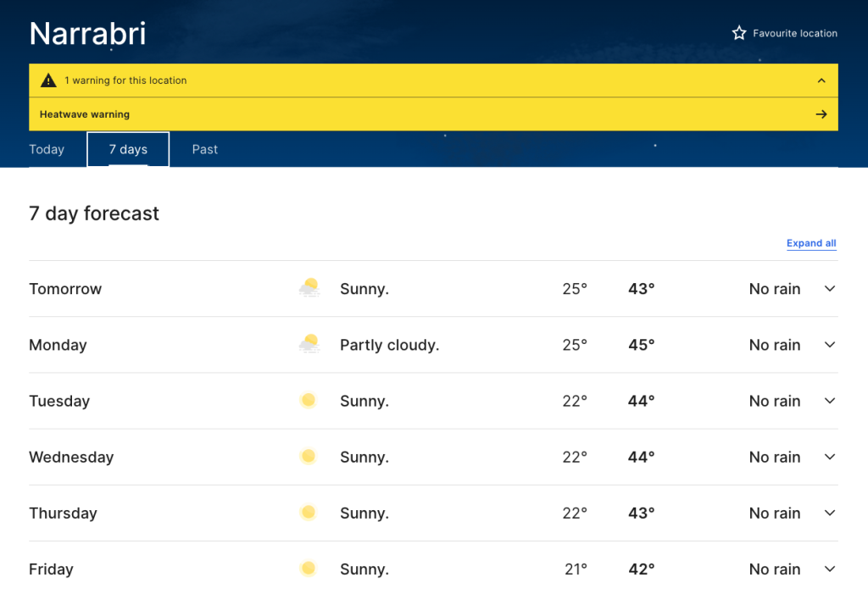Collapse the warnings banner with chevron

pyautogui.click(x=821, y=80)
